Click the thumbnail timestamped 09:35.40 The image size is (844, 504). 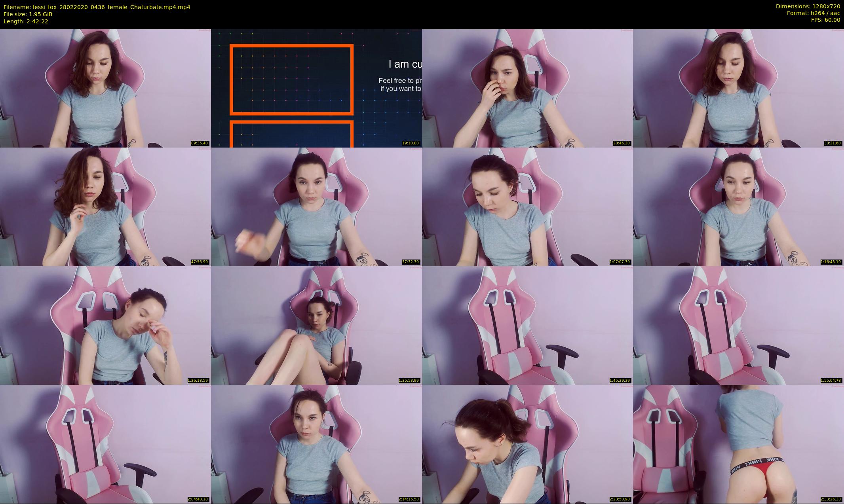point(105,88)
